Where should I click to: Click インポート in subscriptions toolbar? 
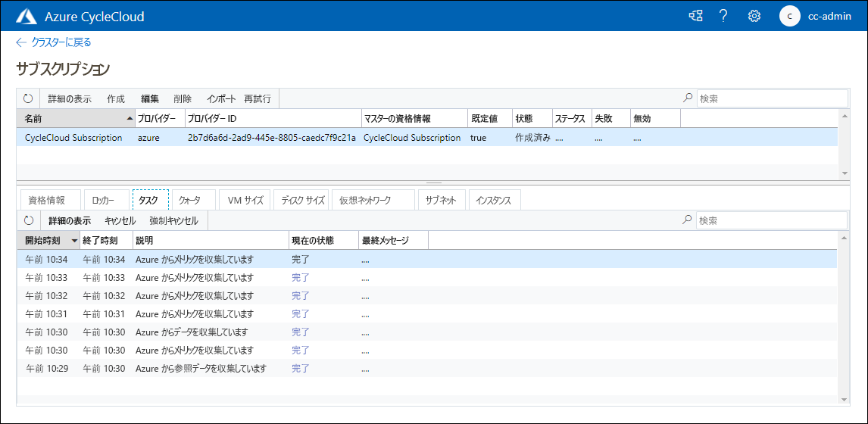(x=221, y=99)
